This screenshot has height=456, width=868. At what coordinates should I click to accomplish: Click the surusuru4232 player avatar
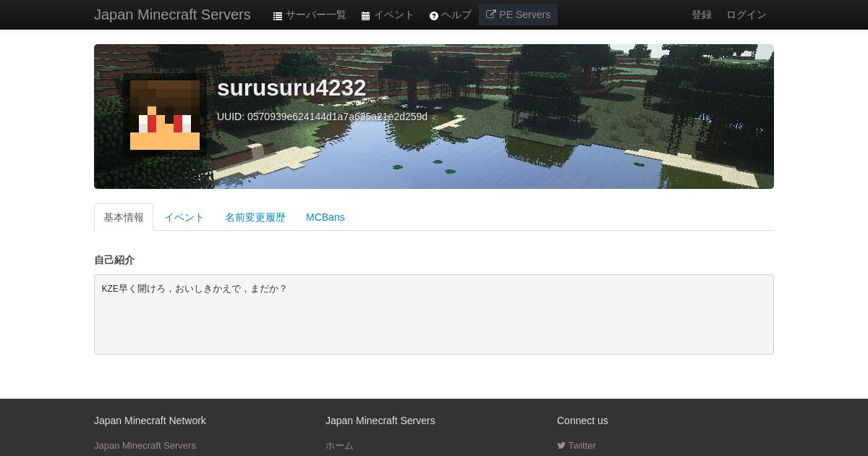pyautogui.click(x=165, y=115)
